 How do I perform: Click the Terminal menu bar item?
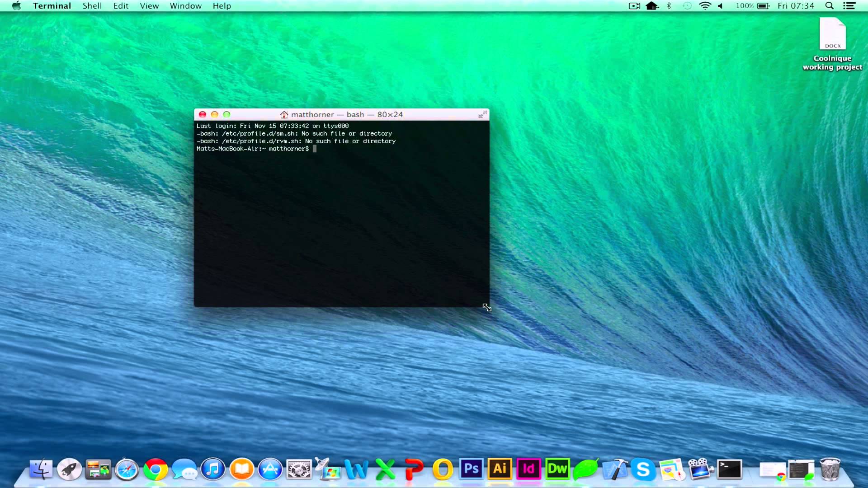coord(52,6)
